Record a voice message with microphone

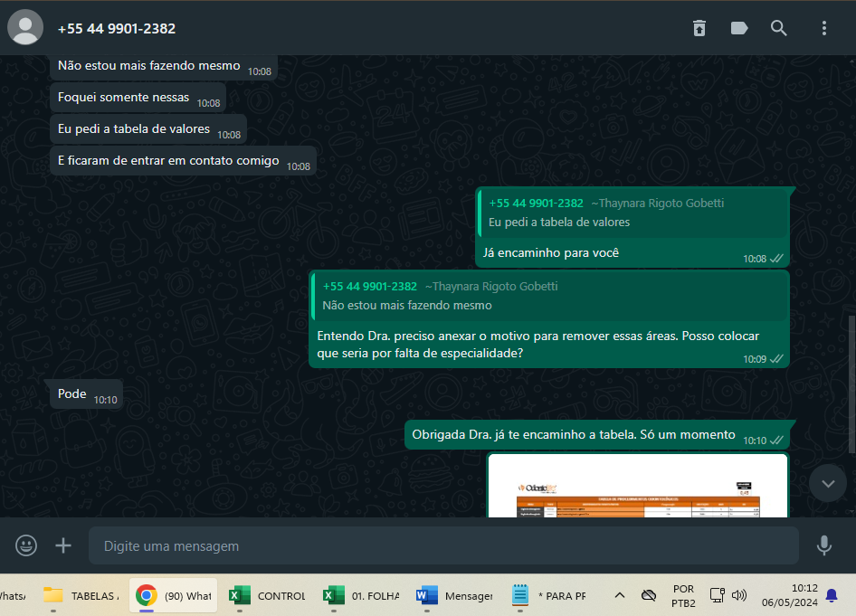click(x=823, y=545)
